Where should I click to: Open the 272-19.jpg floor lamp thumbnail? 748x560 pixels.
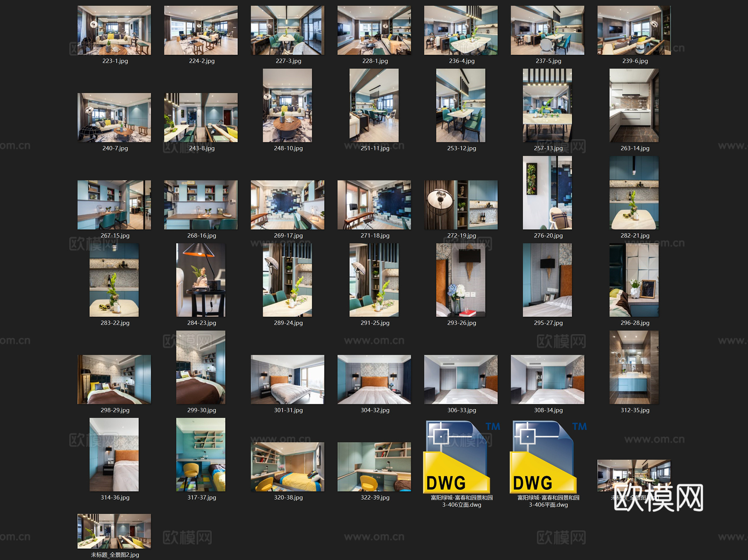pos(461,205)
